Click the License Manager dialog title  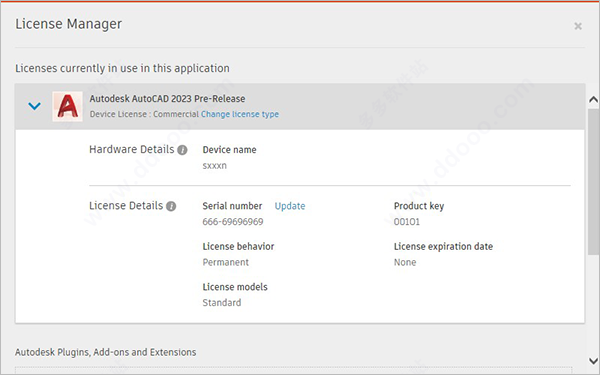pyautogui.click(x=68, y=24)
